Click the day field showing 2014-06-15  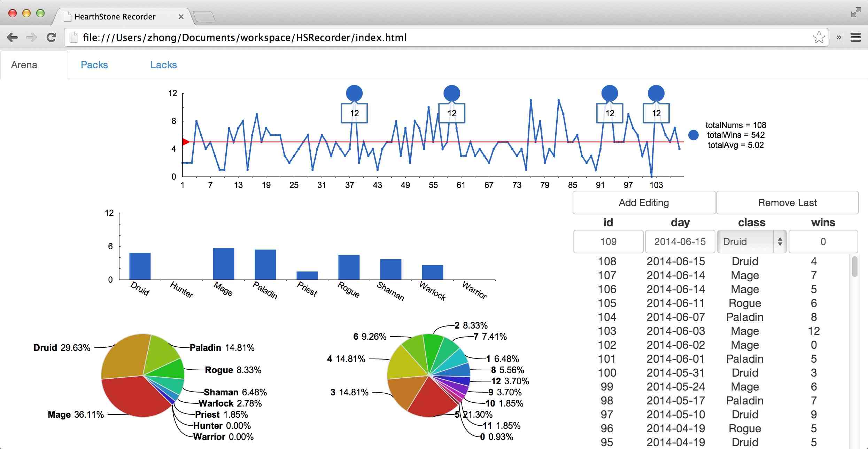point(680,242)
